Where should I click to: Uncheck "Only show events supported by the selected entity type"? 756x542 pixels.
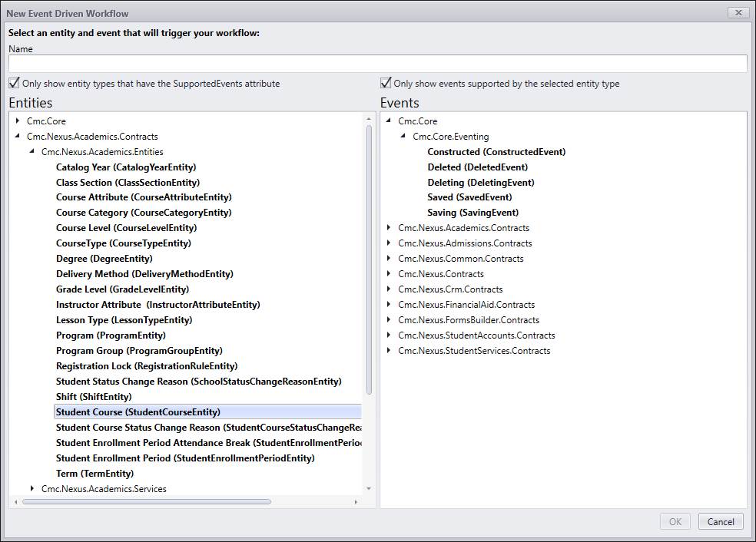pyautogui.click(x=386, y=83)
